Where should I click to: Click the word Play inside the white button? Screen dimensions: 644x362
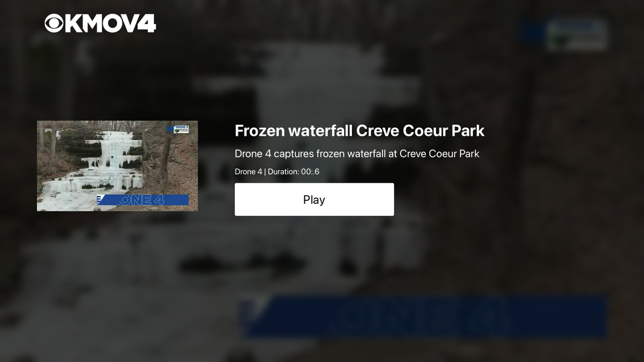pyautogui.click(x=314, y=200)
